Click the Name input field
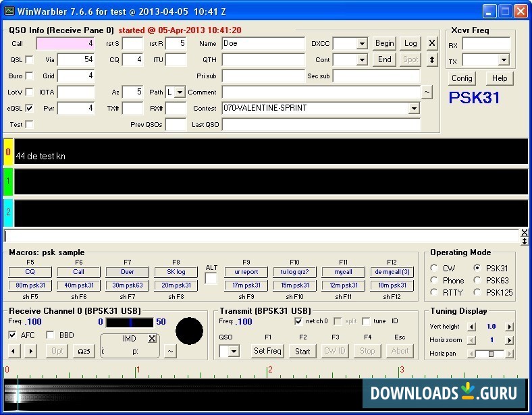 tap(263, 43)
